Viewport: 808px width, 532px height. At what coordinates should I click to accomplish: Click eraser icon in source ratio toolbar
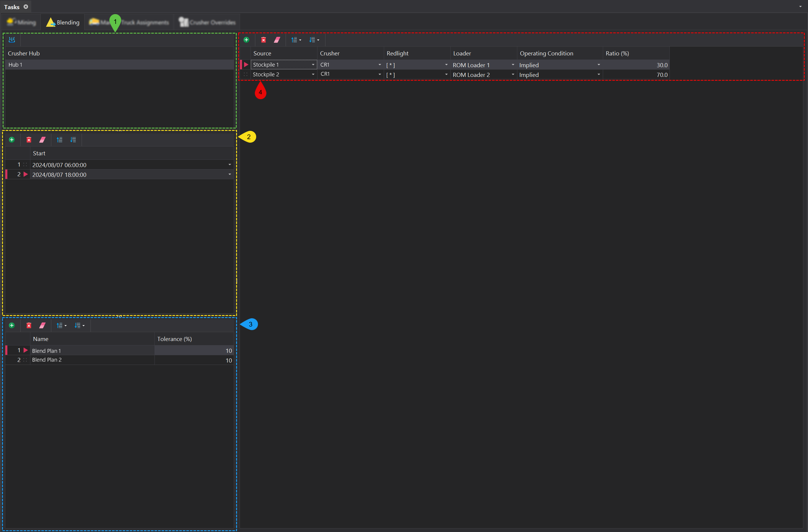(x=277, y=40)
